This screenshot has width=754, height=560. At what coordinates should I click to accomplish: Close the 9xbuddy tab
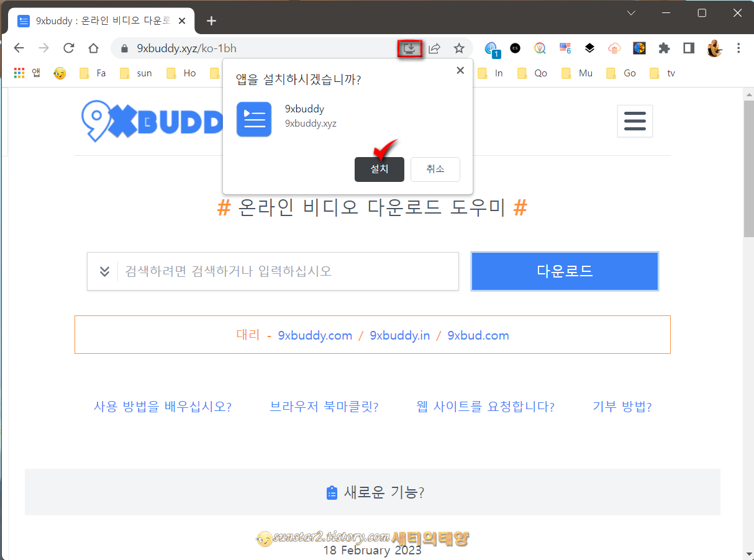pyautogui.click(x=182, y=20)
